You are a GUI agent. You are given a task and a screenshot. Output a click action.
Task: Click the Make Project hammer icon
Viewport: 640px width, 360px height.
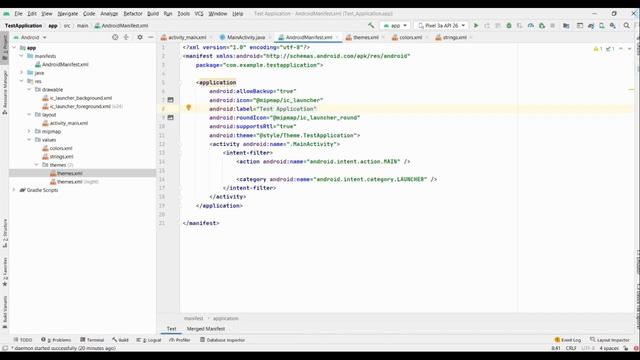coord(371,25)
